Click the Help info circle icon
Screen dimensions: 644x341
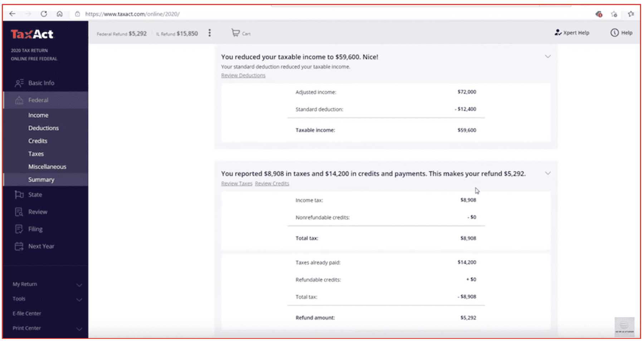point(614,33)
